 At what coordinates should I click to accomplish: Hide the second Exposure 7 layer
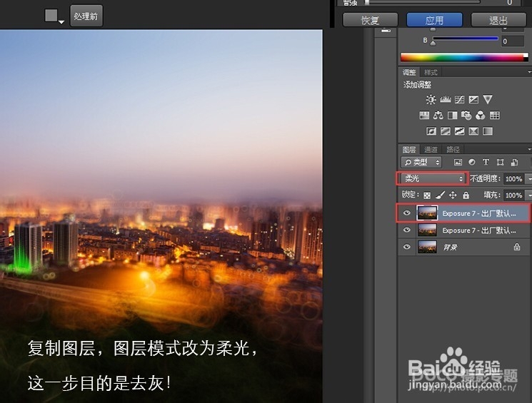[x=407, y=230]
